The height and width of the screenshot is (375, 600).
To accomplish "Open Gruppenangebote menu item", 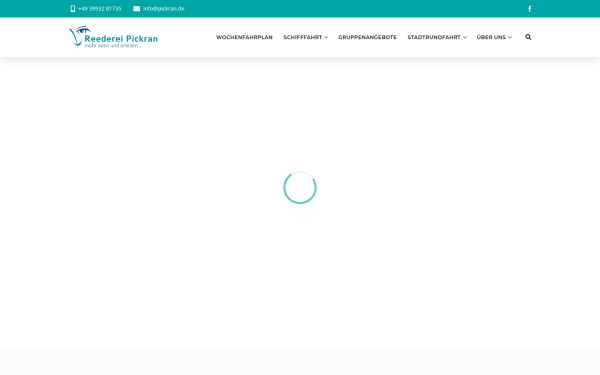I will pos(367,37).
